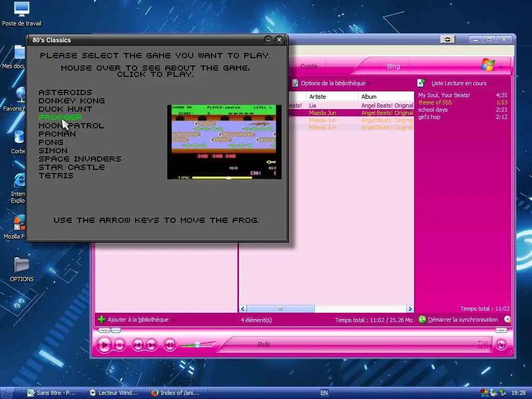Open Liste Lecture en cours label
Viewport: 532px width, 399px height.
click(459, 83)
